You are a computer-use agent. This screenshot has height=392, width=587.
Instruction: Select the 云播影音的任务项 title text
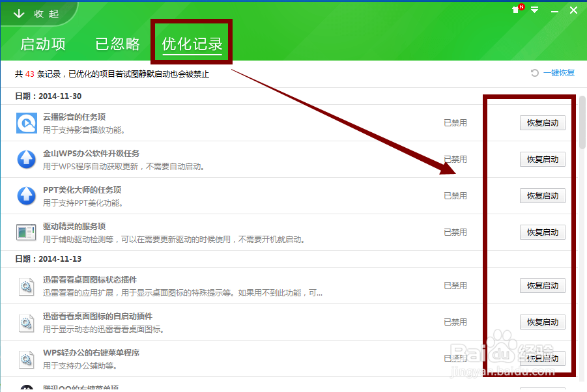74,117
